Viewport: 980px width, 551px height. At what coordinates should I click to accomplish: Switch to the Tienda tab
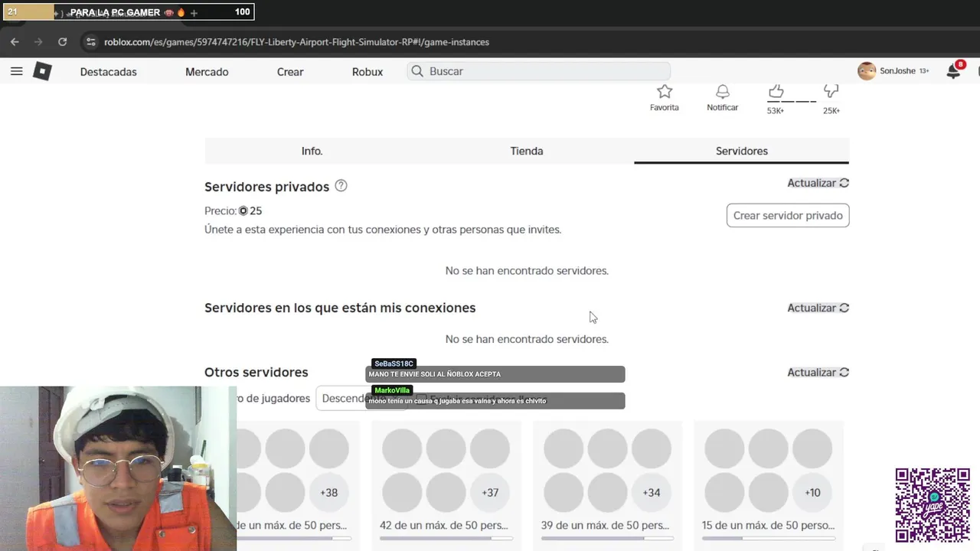point(527,151)
